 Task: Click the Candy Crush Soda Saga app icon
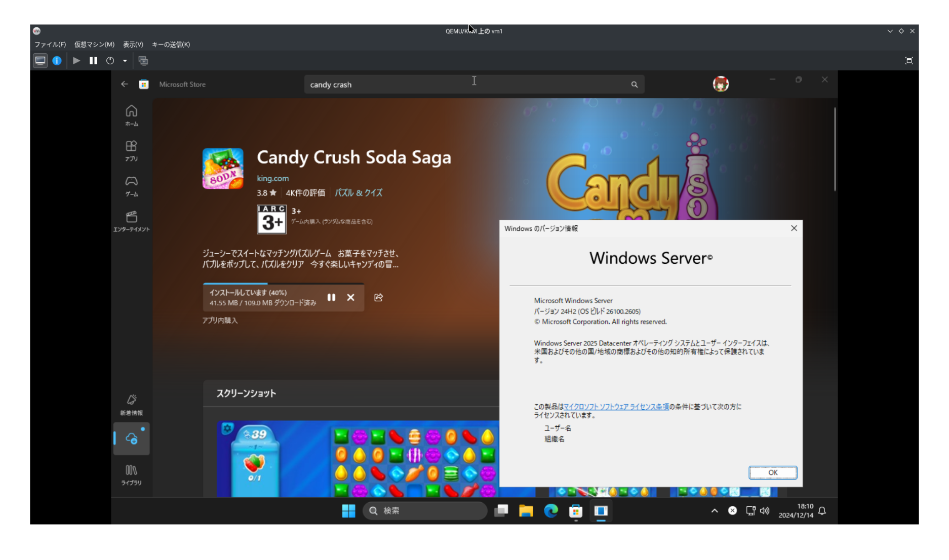pos(223,169)
